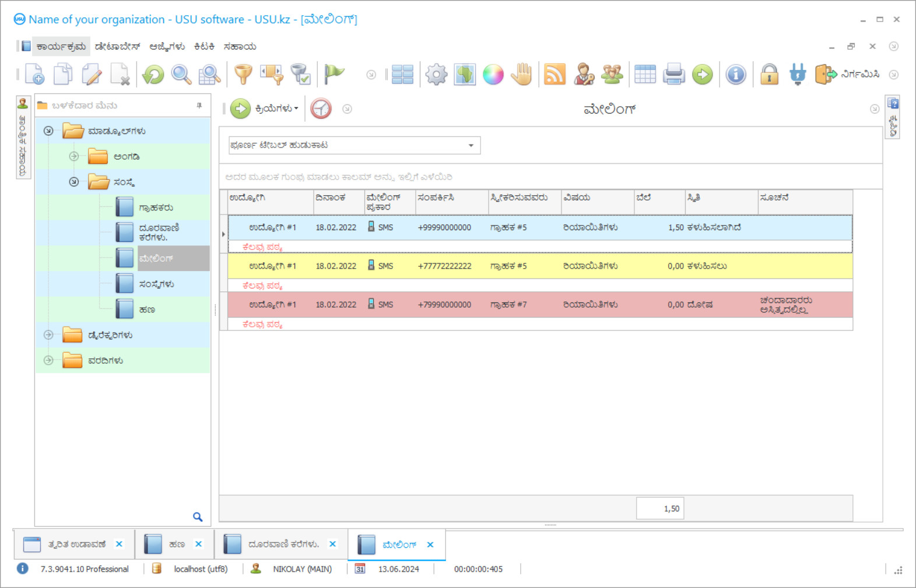Screen dimensions: 916x588
Task: Click the orange RSS feed icon
Action: click(554, 75)
